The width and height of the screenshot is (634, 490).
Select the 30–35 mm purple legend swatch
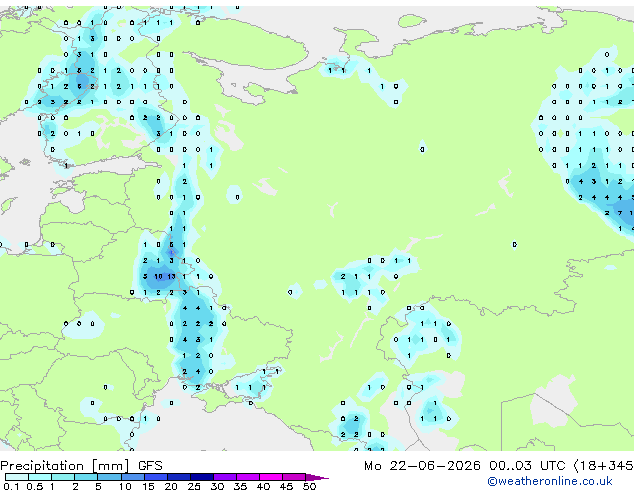(225, 477)
